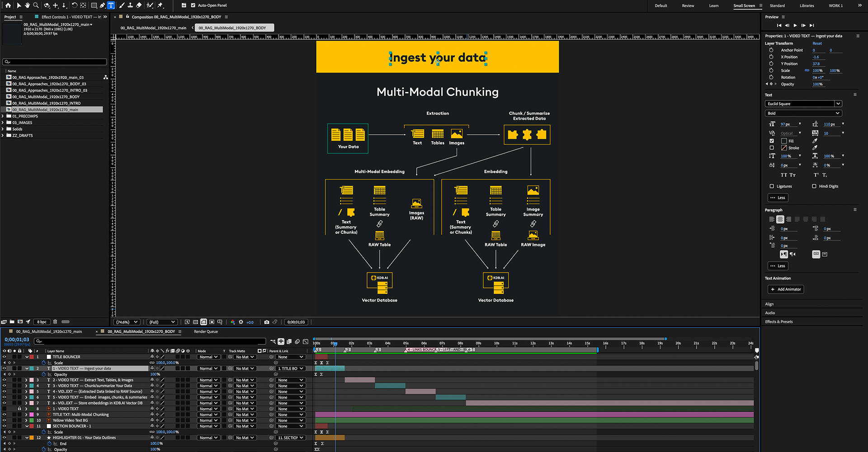Enable the Hindi Digits checkbox
This screenshot has width=868, height=452.
point(814,186)
